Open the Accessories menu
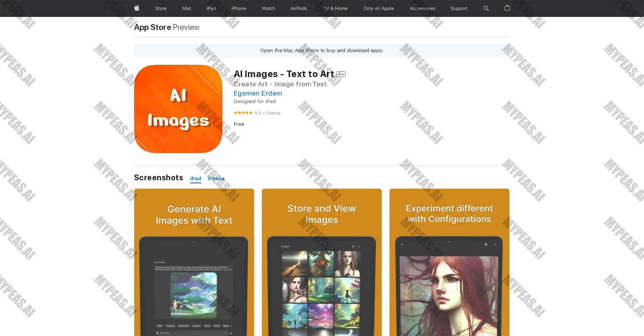The height and width of the screenshot is (336, 644). coord(423,8)
